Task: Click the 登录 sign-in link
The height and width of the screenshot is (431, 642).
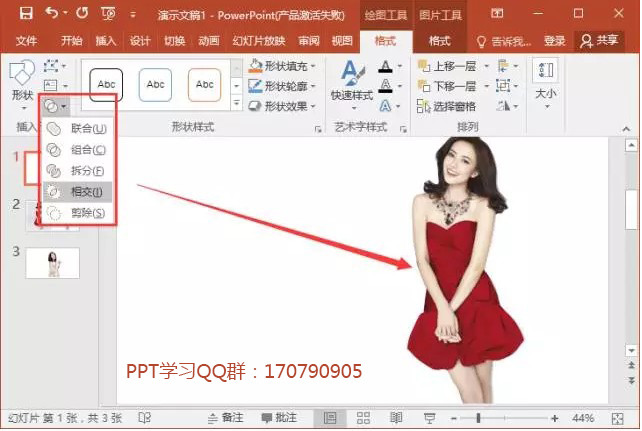Action: click(x=554, y=41)
